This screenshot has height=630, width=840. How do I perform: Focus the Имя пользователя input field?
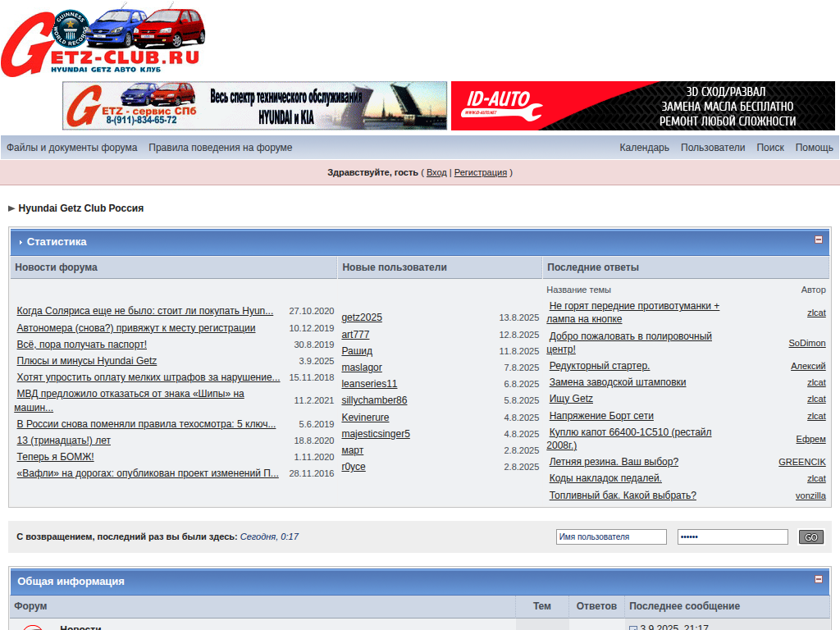pyautogui.click(x=611, y=536)
